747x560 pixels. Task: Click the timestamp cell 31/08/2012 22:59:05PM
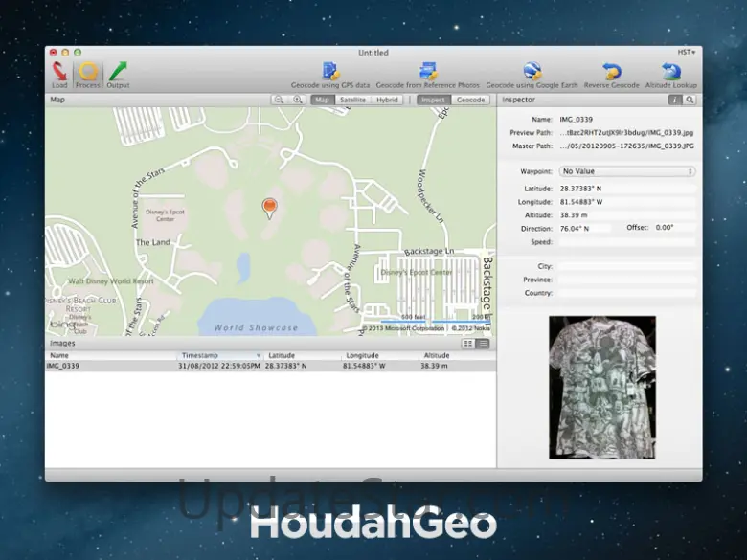pos(219,366)
